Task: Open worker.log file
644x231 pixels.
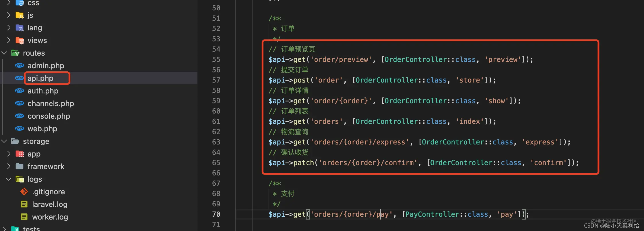Action: (50, 217)
